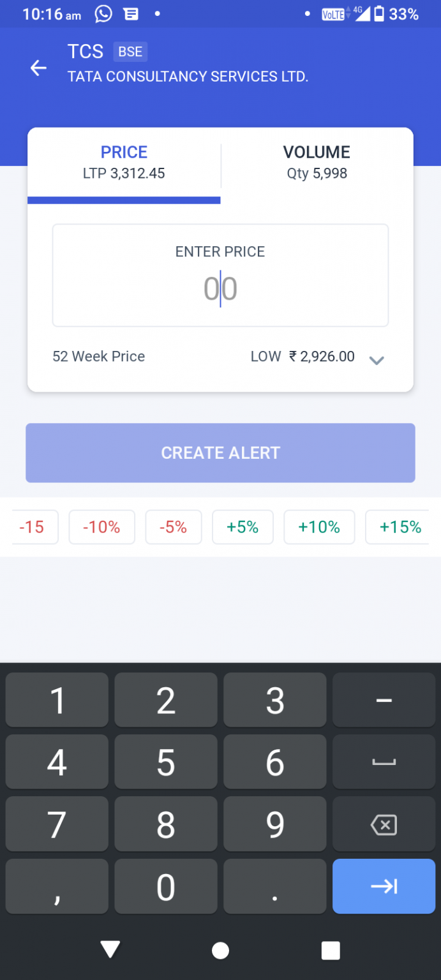Tap the CREATE ALERT button
The width and height of the screenshot is (441, 980).
click(x=220, y=453)
